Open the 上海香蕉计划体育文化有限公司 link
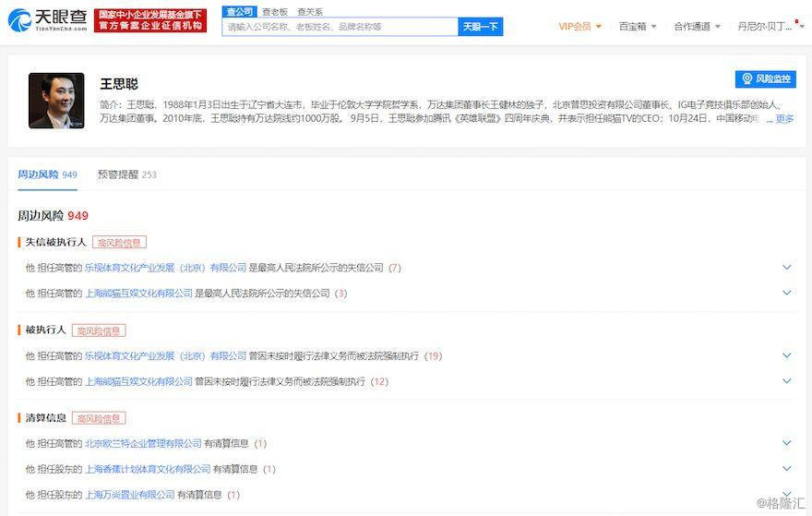 tap(148, 469)
